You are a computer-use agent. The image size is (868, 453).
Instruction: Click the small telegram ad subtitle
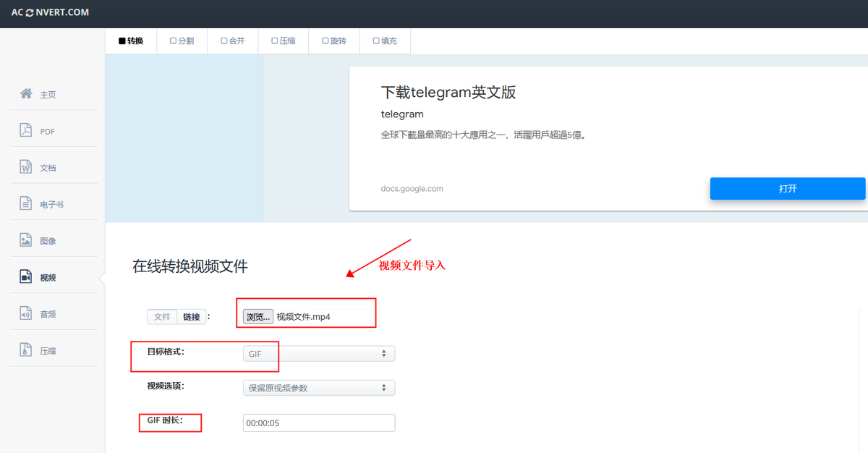tap(402, 114)
